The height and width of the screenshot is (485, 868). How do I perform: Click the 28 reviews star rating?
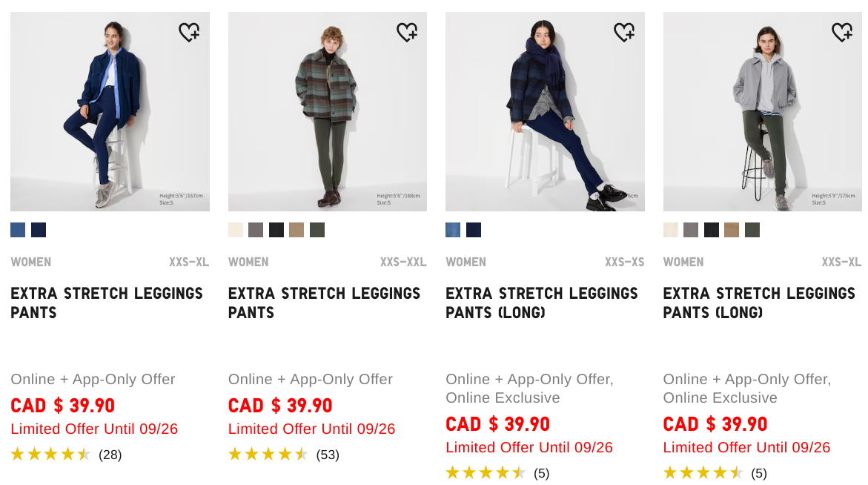(x=50, y=455)
